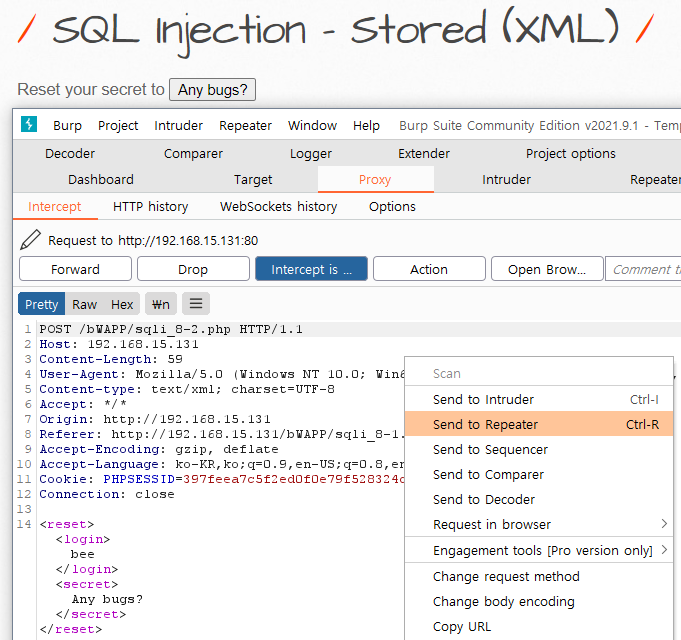This screenshot has height=640, width=681.
Task: Click the Action button
Action: (429, 269)
